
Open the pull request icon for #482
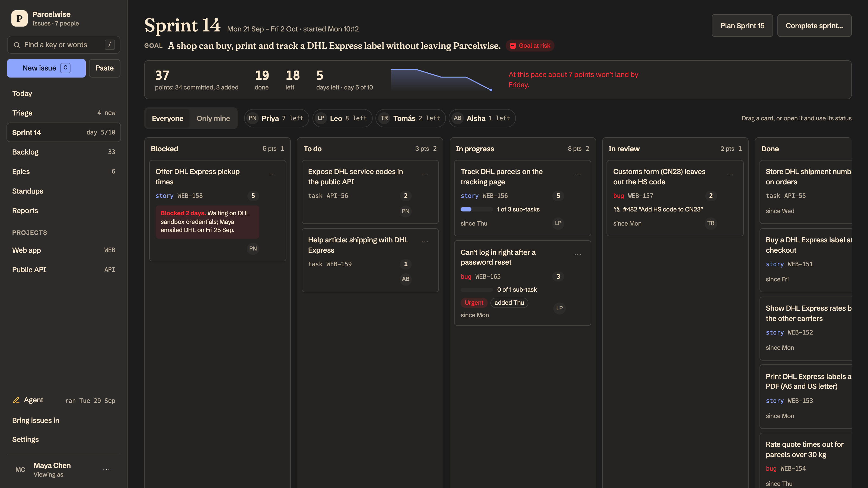(x=616, y=210)
